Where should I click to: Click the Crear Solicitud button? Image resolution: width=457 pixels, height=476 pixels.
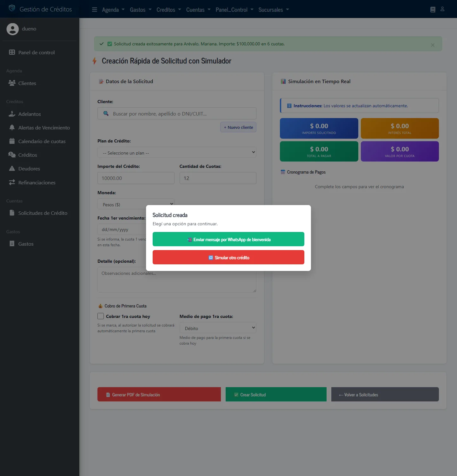point(276,394)
